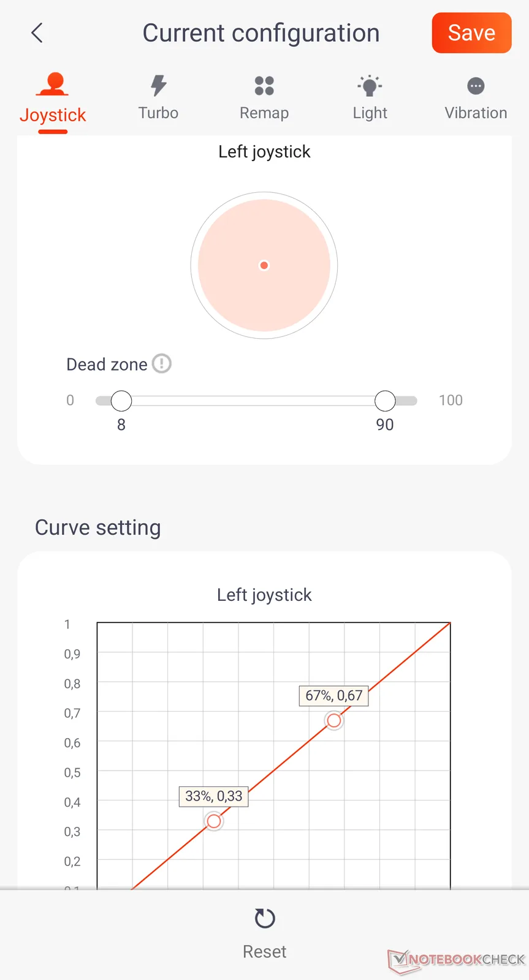Save the current configuration
Viewport: 529px width, 980px height.
471,33
